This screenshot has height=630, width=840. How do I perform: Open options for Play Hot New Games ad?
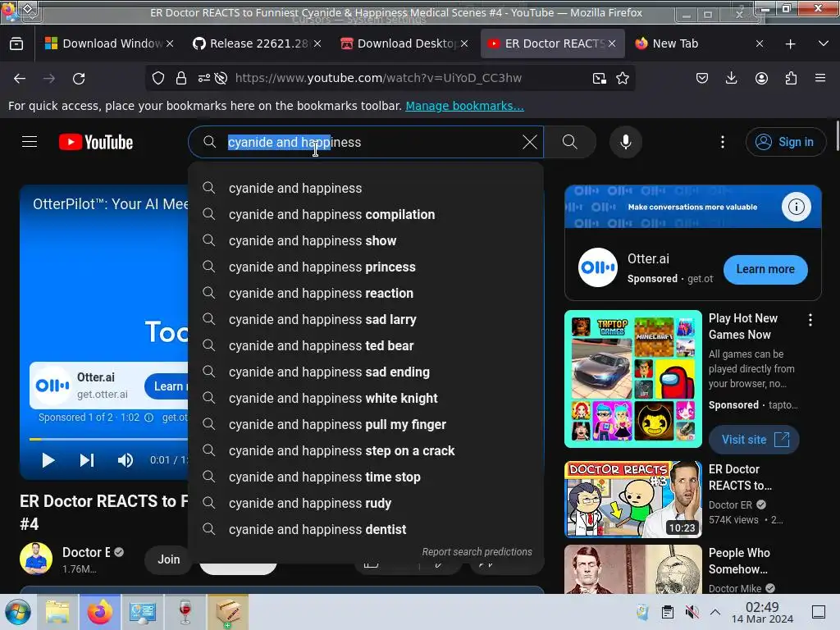coord(810,320)
